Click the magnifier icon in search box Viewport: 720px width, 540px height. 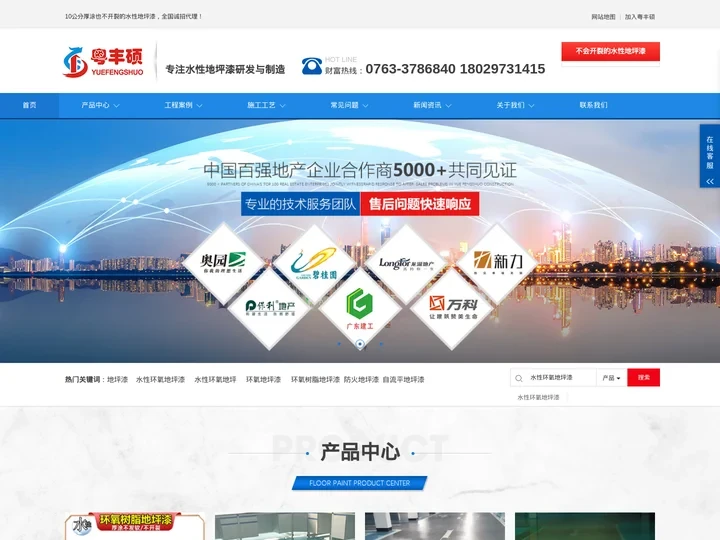(x=519, y=378)
